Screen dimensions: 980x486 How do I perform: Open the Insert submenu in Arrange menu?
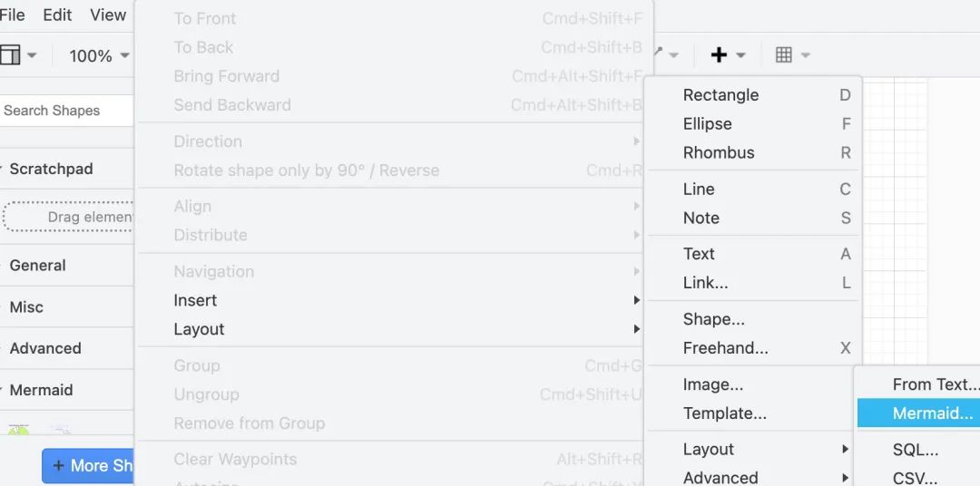[195, 300]
